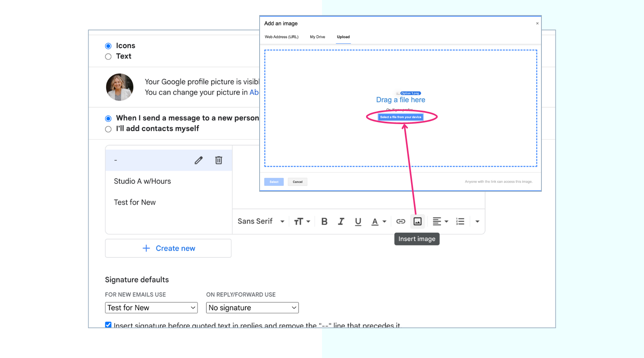
Task: Select the Studio A w/Hours signature
Action: tap(142, 181)
